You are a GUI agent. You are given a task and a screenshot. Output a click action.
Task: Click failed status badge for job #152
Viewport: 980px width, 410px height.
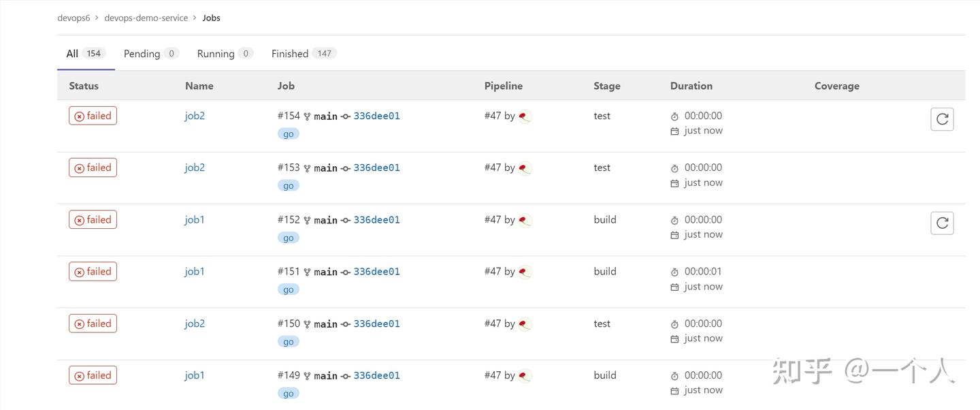[93, 220]
